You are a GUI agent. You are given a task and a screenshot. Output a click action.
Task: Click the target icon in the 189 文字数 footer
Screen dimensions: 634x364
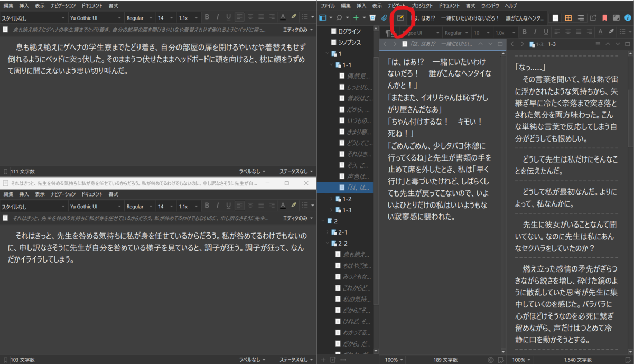tap(490, 360)
